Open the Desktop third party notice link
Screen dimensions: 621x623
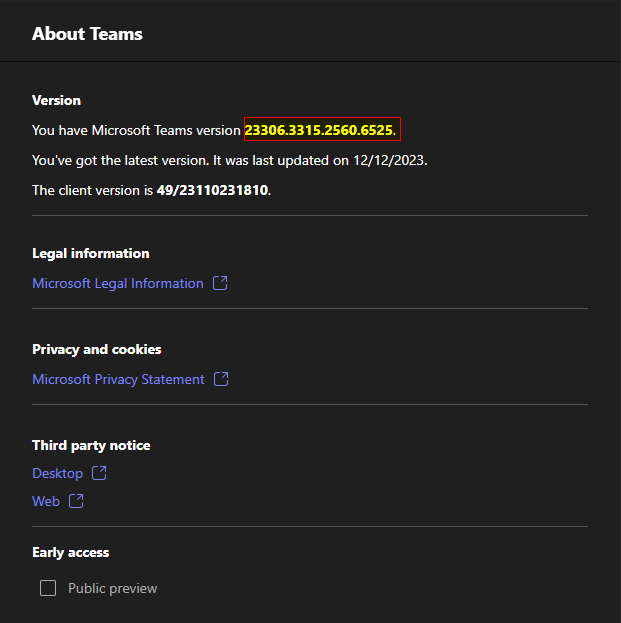(57, 473)
